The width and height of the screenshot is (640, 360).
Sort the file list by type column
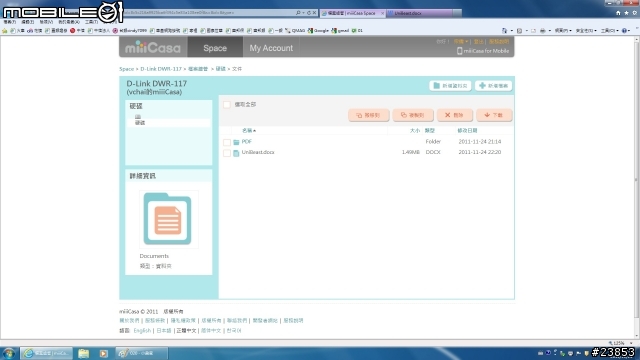[430, 131]
